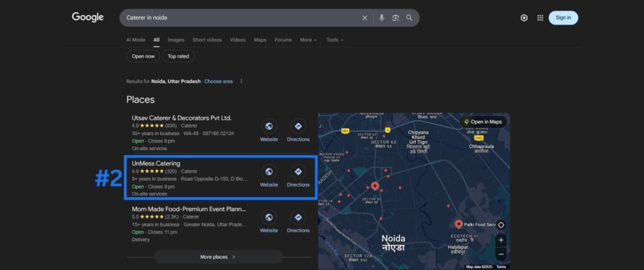Image resolution: width=644 pixels, height=270 pixels.
Task: Get directions to Mom Made Food
Action: pyautogui.click(x=298, y=221)
